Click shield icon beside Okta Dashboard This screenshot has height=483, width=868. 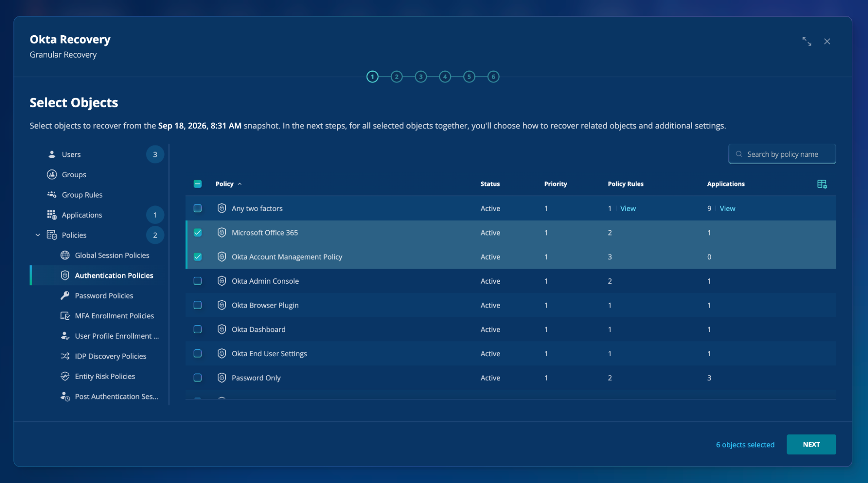pos(222,330)
